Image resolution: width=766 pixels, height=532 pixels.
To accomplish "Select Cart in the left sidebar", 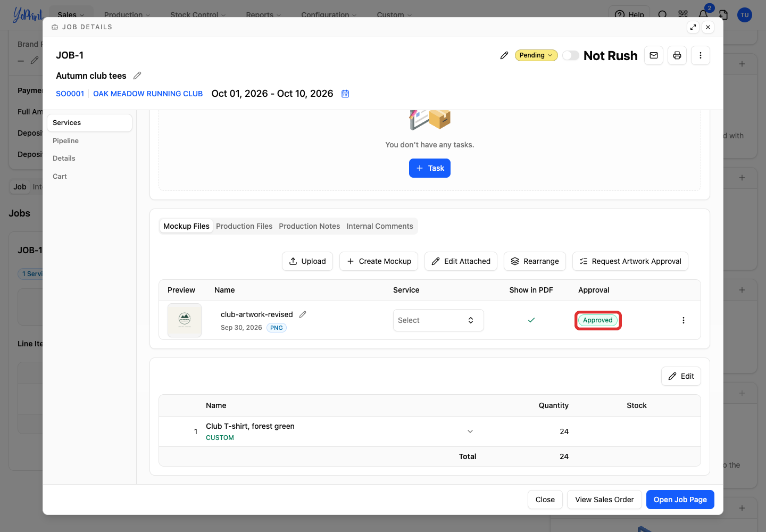I will 89,176.
